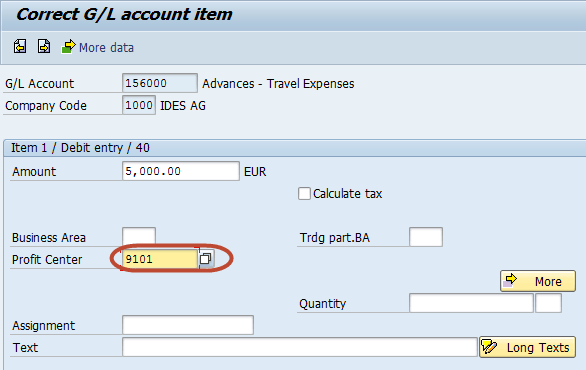Select the Amount field showing 5,000.00

[181, 171]
